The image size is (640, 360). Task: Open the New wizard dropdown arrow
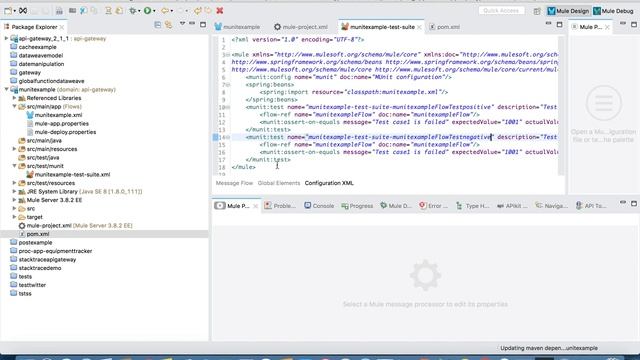click(14, 11)
